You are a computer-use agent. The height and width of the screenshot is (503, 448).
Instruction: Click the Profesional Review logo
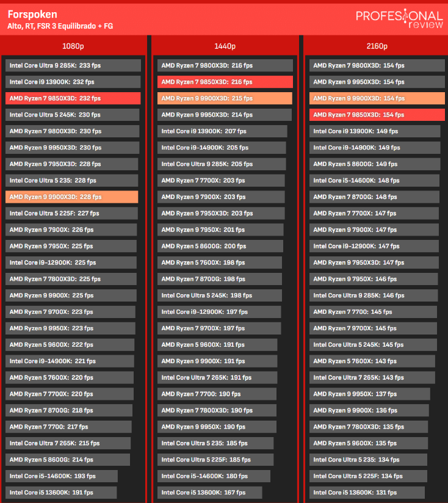[x=399, y=18]
